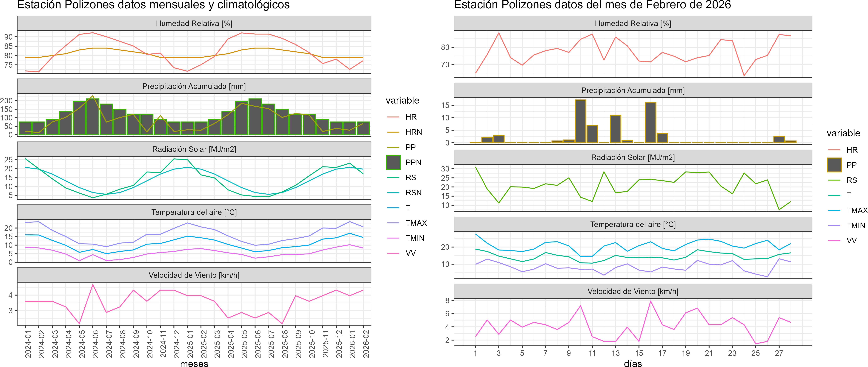This screenshot has width=868, height=367.
Task: Click day 17 on the días axis
Action: point(662,353)
